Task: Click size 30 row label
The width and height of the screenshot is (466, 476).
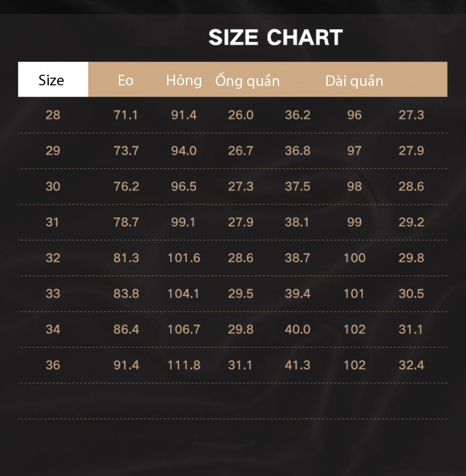Action: [x=53, y=187]
